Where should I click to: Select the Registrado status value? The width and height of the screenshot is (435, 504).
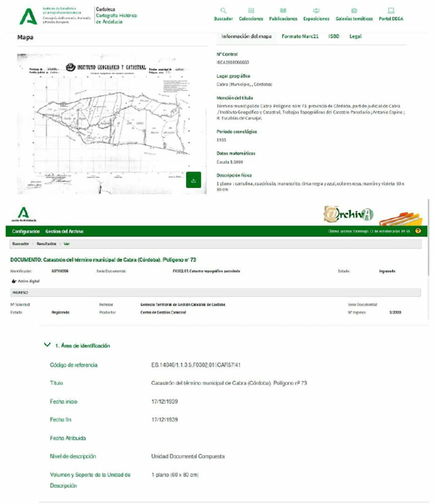coord(61,313)
